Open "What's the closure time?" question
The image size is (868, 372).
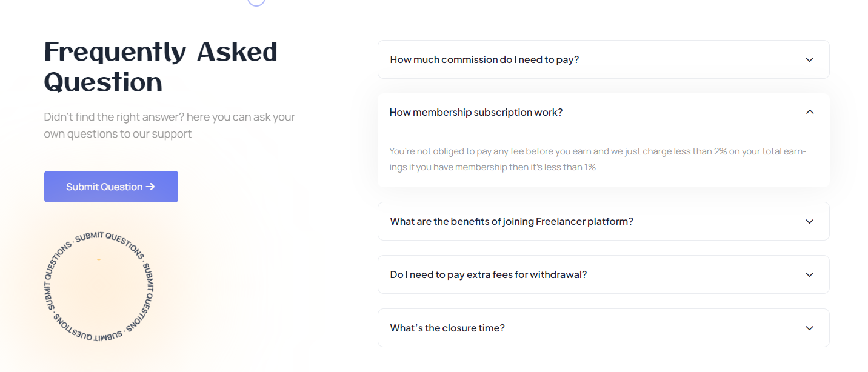(x=447, y=328)
